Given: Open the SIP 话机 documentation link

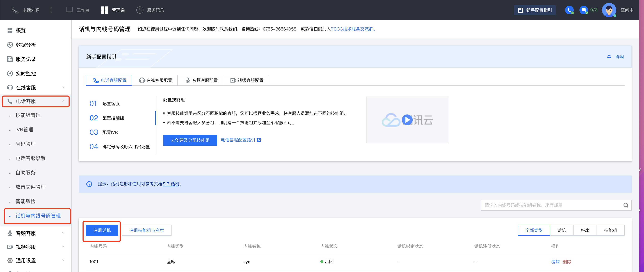Looking at the screenshot, I should (x=171, y=184).
